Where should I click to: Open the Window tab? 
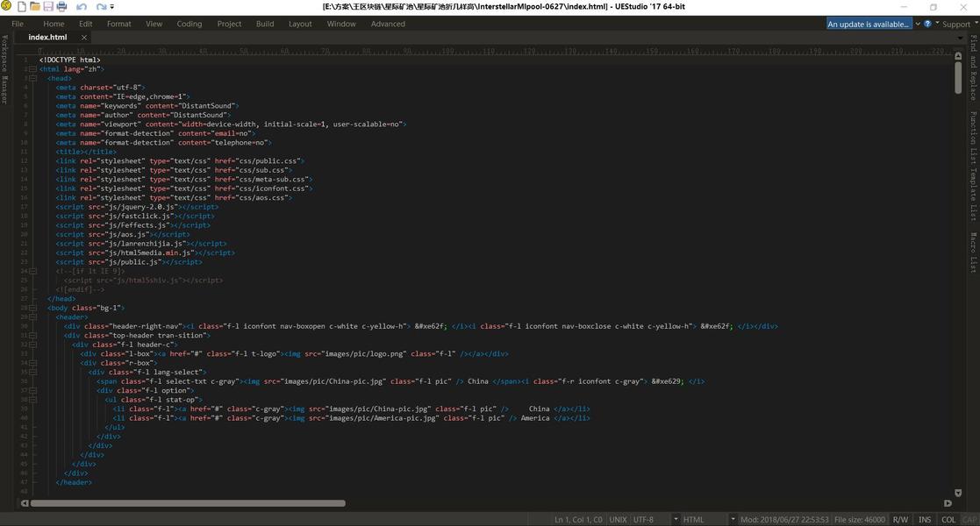point(341,24)
